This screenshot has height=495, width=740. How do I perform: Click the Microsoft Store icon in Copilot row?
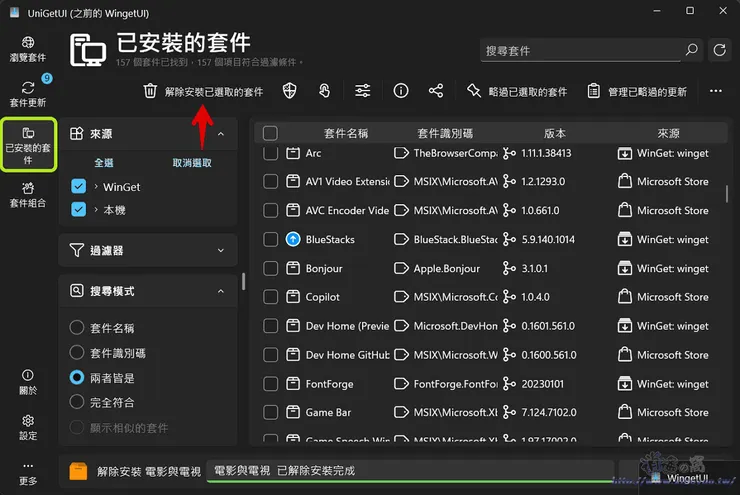[624, 297]
